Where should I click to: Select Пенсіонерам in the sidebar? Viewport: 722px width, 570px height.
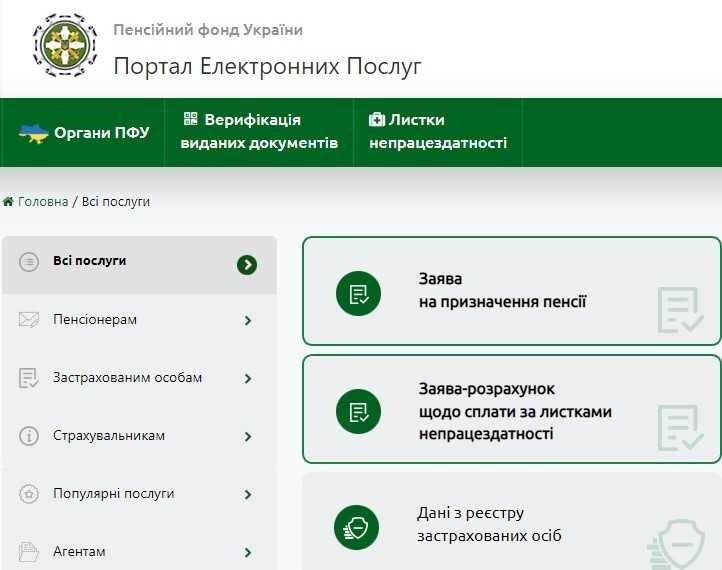coord(140,320)
